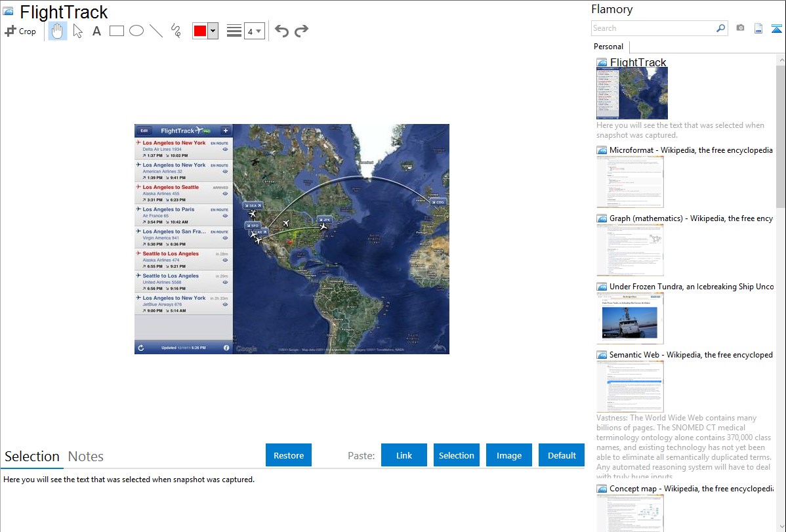The image size is (786, 532).
Task: Click the Restore button
Action: [288, 455]
